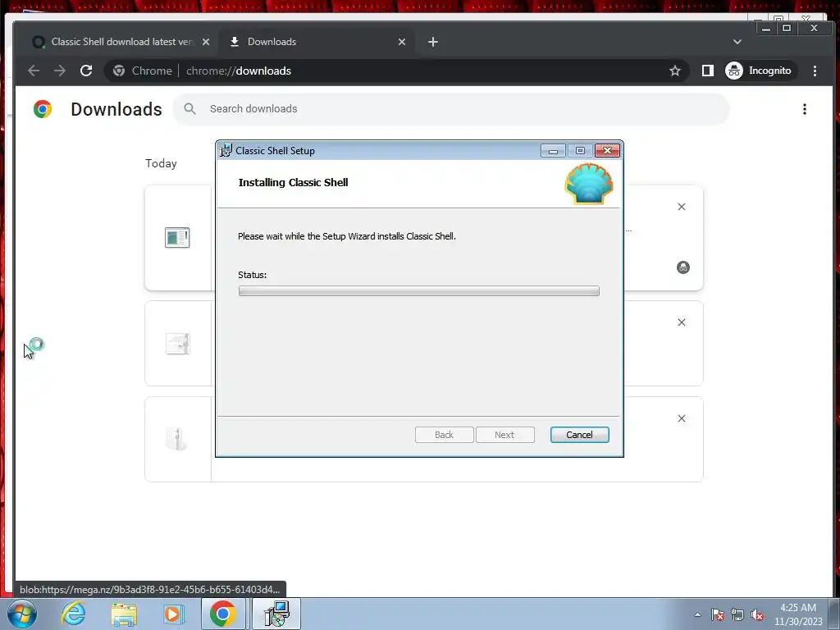This screenshot has width=840, height=630.
Task: Focus the Search downloads field
Action: click(451, 109)
